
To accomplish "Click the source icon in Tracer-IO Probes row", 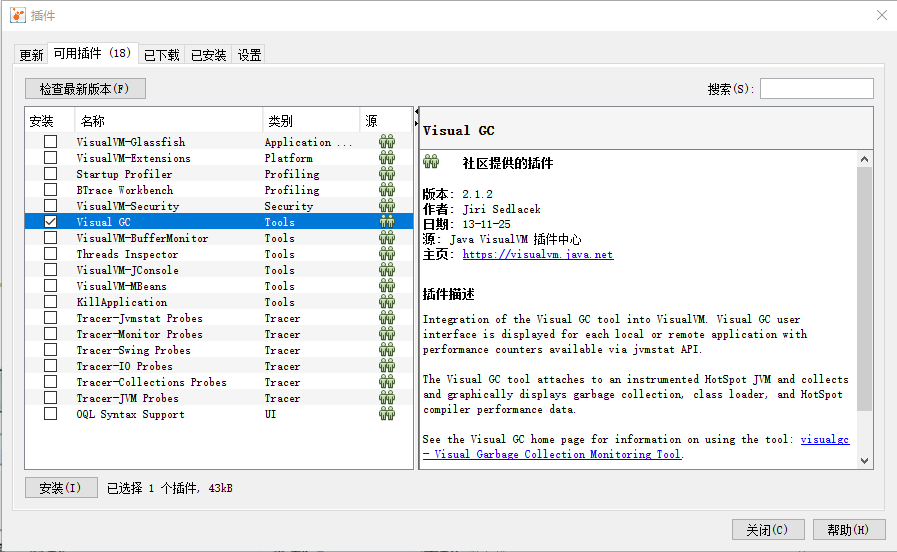I will 387,366.
